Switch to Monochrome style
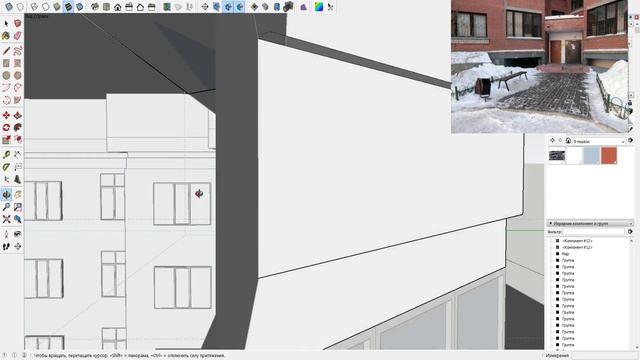 point(80,7)
